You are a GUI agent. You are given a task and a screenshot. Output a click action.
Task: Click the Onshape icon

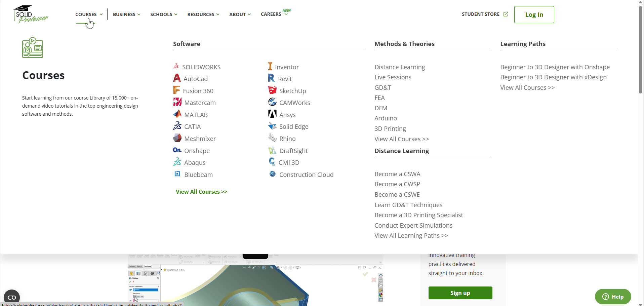coord(177,150)
